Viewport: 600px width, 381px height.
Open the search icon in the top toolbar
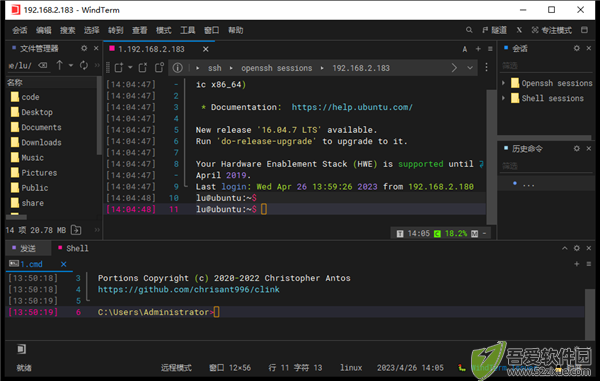[x=469, y=30]
